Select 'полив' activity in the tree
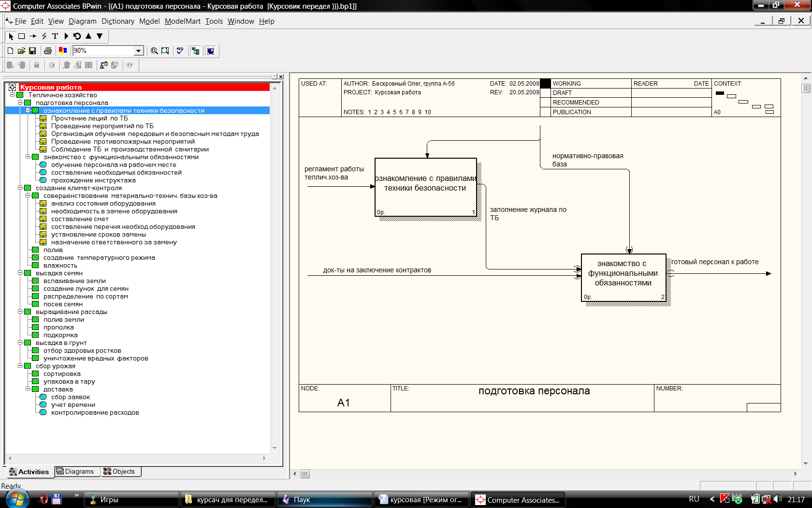 pyautogui.click(x=53, y=250)
